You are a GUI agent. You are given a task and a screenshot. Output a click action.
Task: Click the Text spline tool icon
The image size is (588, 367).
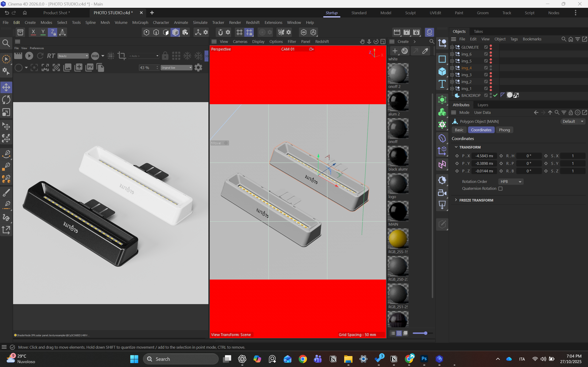tap(442, 84)
